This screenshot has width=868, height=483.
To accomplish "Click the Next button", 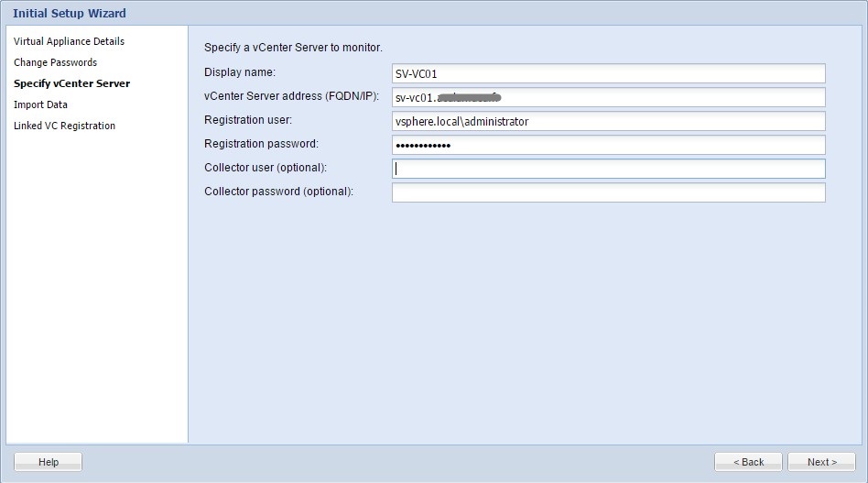I will click(821, 462).
